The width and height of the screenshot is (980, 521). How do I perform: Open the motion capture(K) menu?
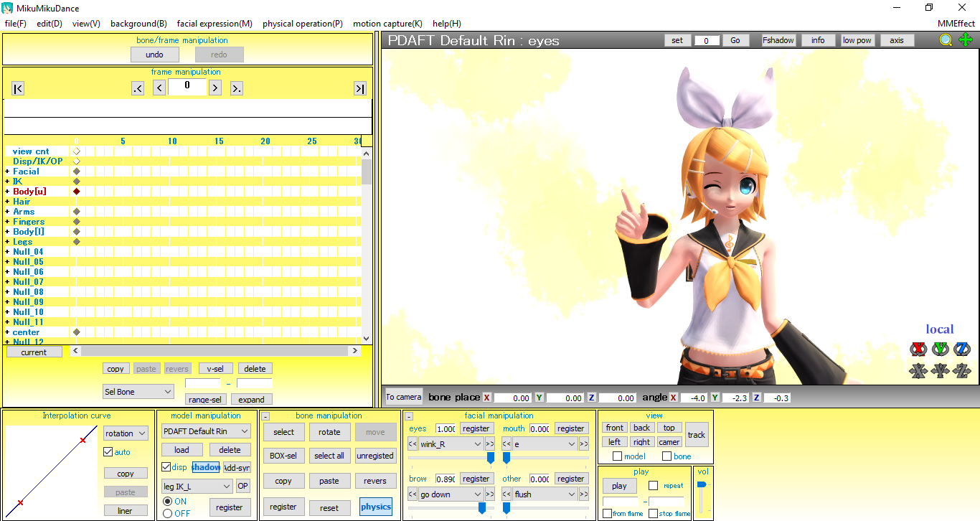[x=388, y=23]
